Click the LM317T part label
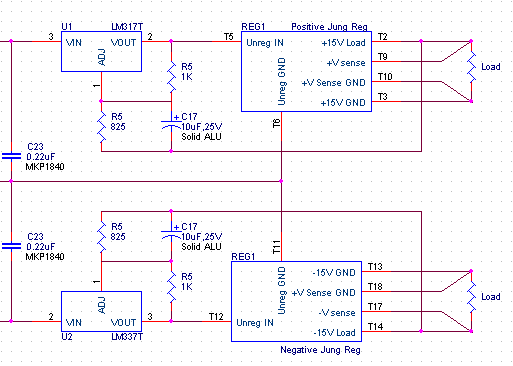 [x=127, y=27]
